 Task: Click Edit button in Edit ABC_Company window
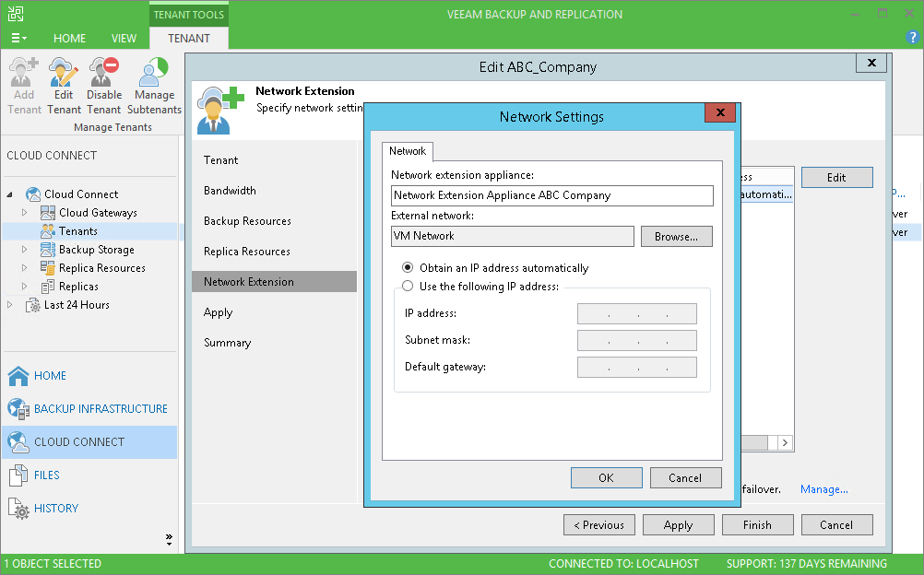(836, 177)
